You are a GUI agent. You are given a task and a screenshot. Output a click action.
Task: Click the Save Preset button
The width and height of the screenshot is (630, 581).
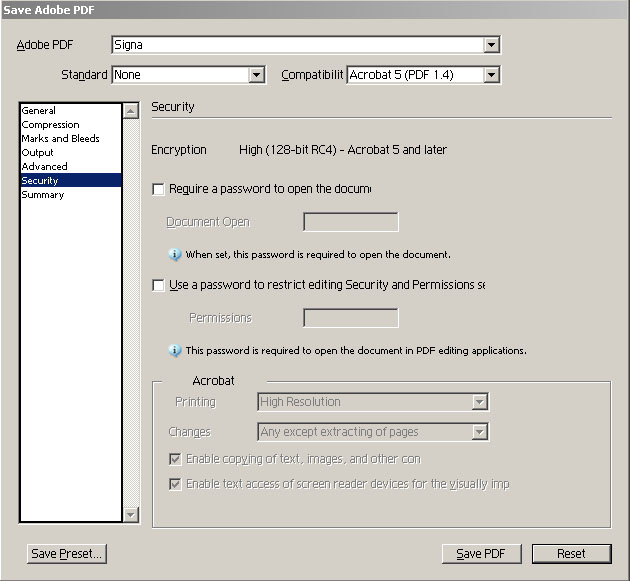67,554
